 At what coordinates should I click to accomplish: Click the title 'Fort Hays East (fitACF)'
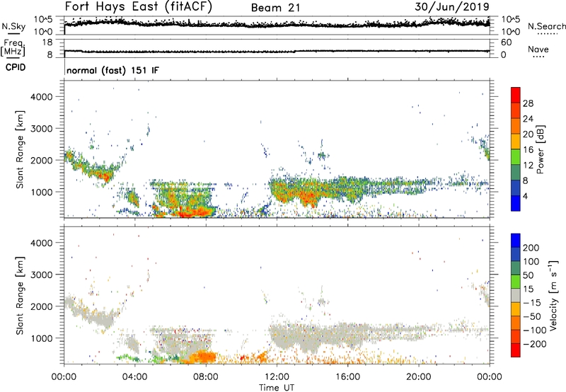pyautogui.click(x=138, y=6)
